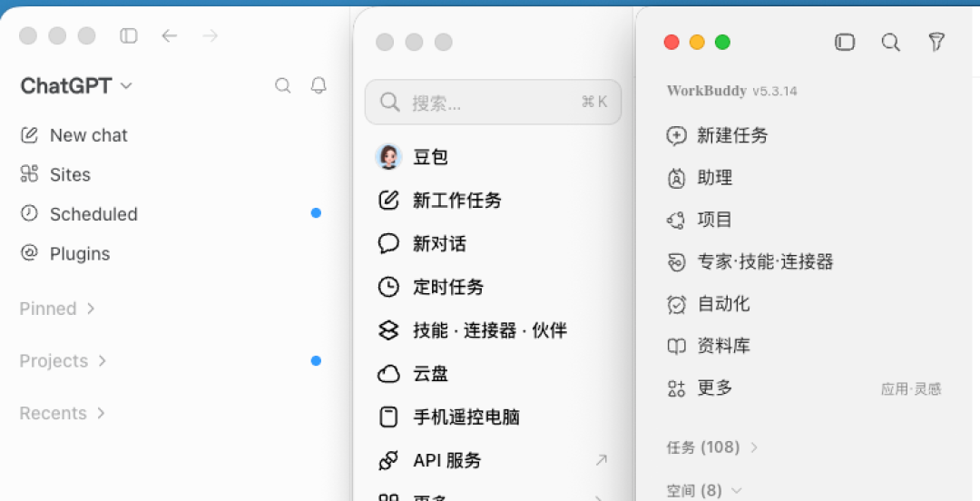Toggle the ChatGPT sidebar icon
This screenshot has width=980, height=501.
pyautogui.click(x=128, y=35)
